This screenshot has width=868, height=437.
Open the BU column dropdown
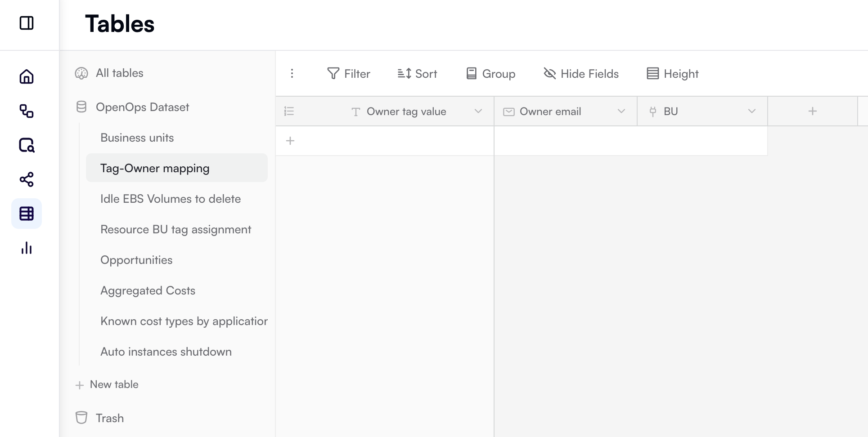751,111
